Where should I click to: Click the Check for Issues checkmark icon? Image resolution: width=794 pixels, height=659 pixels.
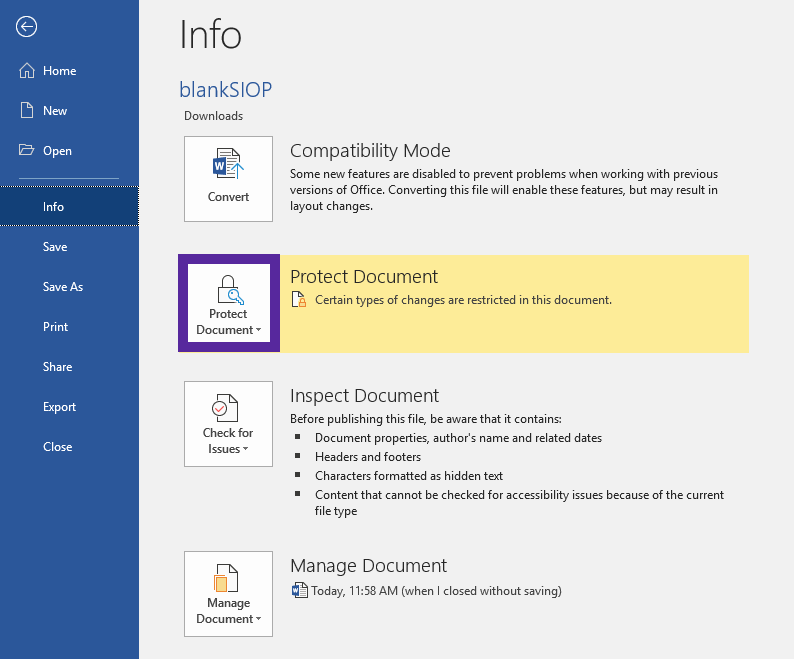point(225,408)
